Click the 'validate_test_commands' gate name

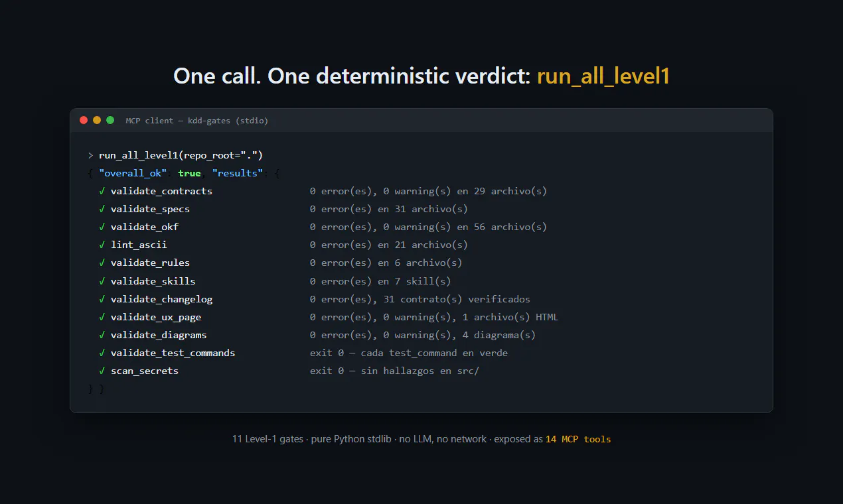[173, 353]
